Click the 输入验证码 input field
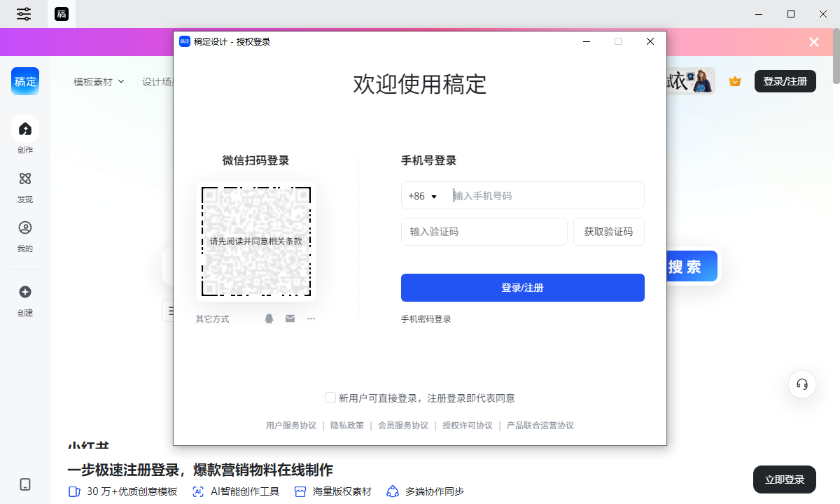 (484, 232)
